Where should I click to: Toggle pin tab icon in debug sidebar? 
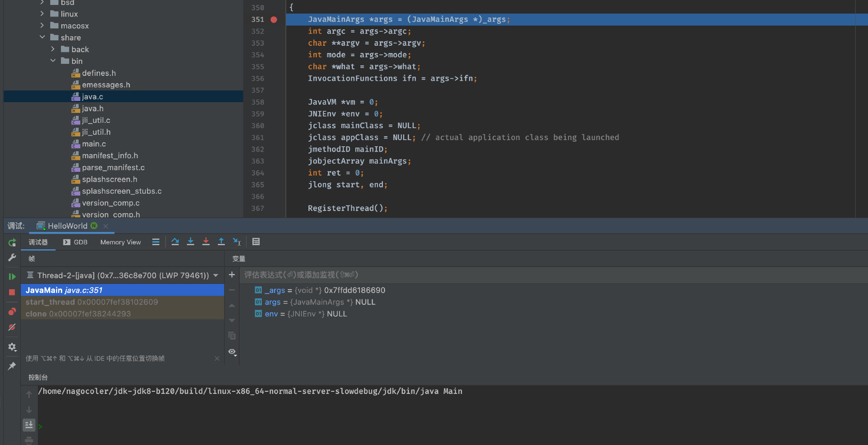pos(12,366)
